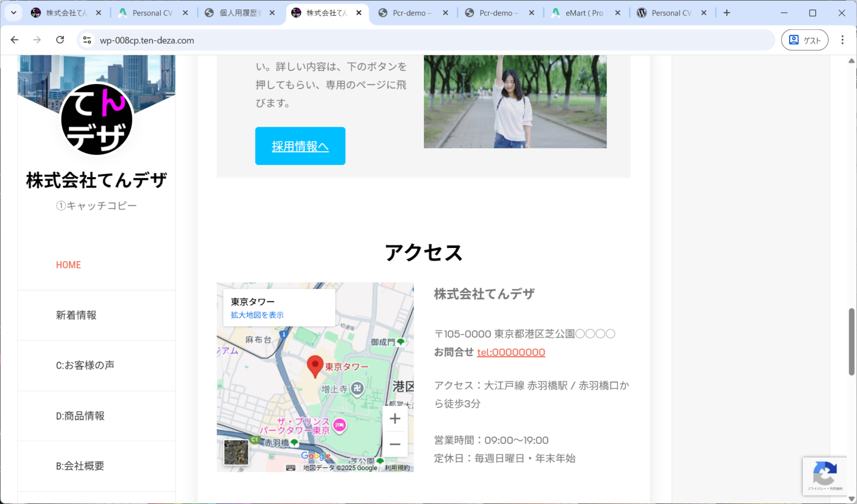The image size is (857, 504).
Task: Open the guest profile button
Action: tap(804, 40)
